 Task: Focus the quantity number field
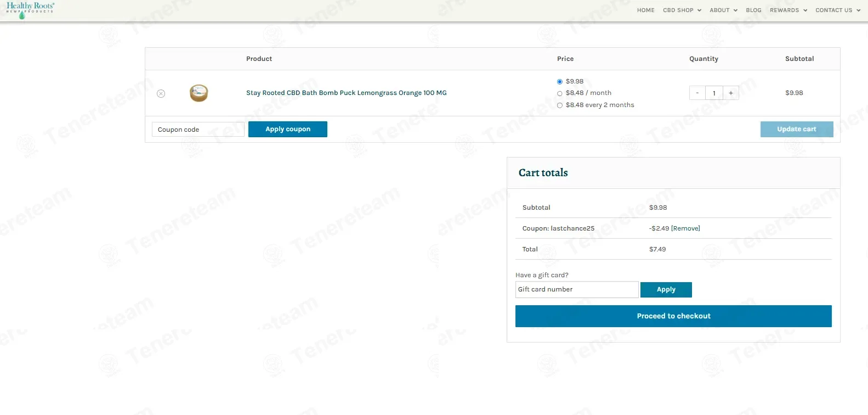coord(714,93)
